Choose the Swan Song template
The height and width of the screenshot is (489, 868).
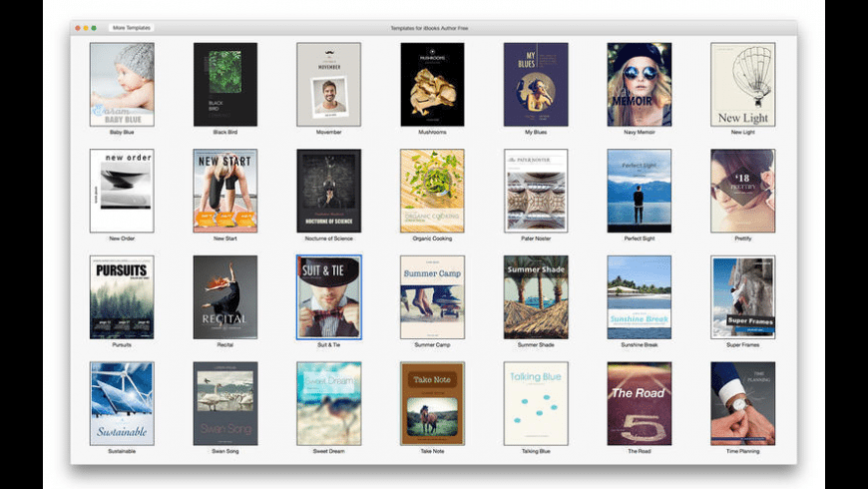(225, 403)
